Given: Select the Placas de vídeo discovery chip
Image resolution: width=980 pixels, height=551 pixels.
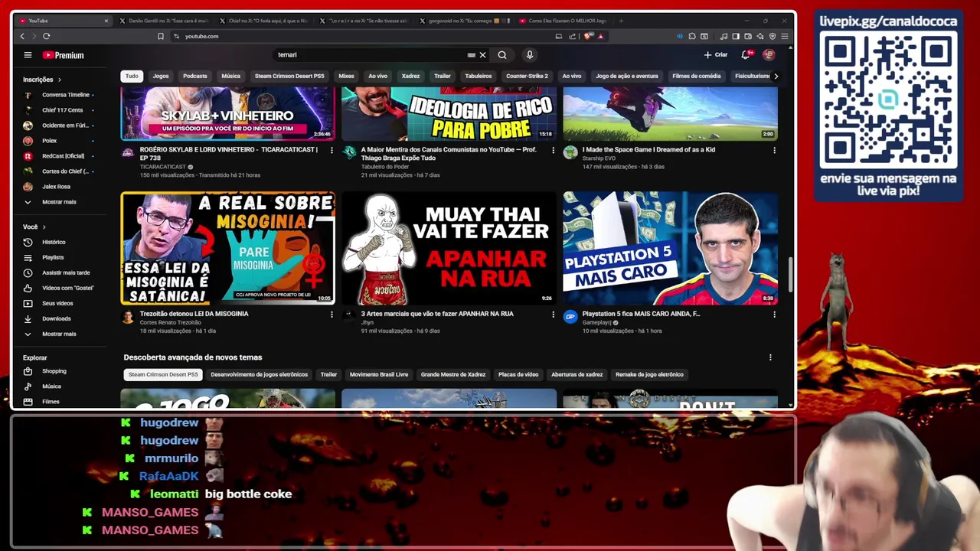Looking at the screenshot, I should pos(518,375).
